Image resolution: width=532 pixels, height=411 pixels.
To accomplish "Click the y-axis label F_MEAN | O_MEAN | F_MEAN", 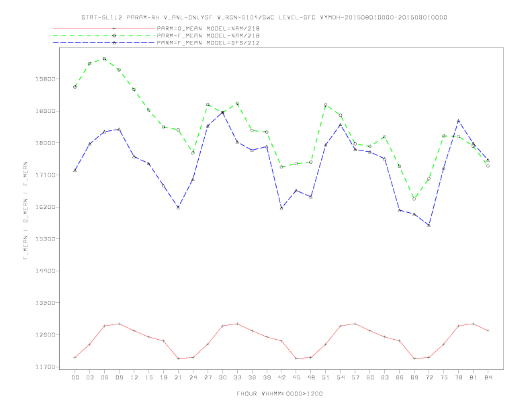I will tap(26, 211).
